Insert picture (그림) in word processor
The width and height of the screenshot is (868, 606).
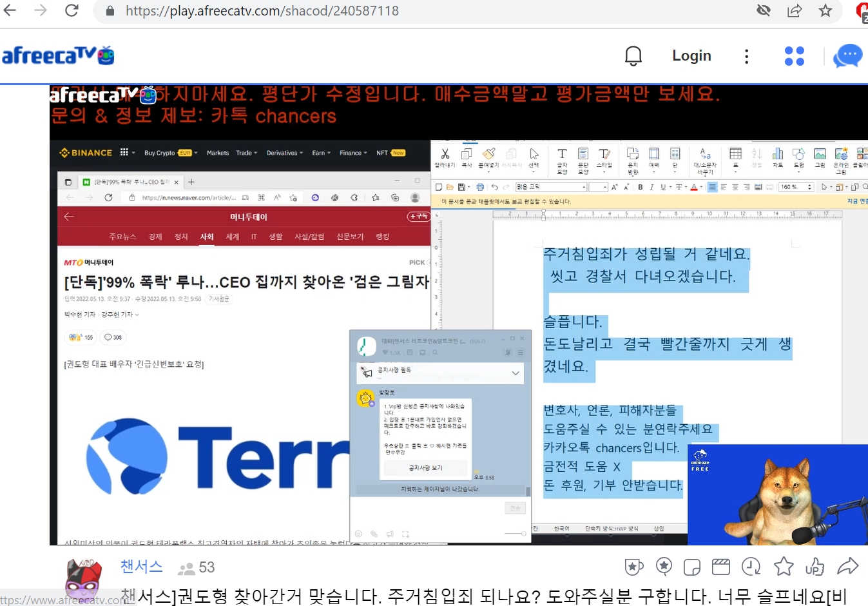click(820, 158)
